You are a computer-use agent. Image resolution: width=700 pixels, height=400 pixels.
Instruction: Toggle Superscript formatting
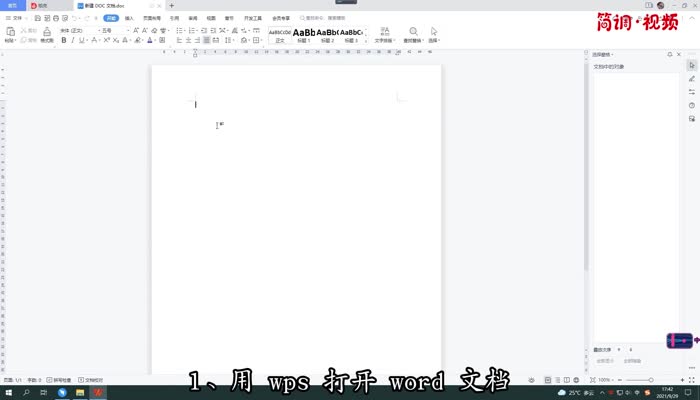pyautogui.click(x=106, y=40)
